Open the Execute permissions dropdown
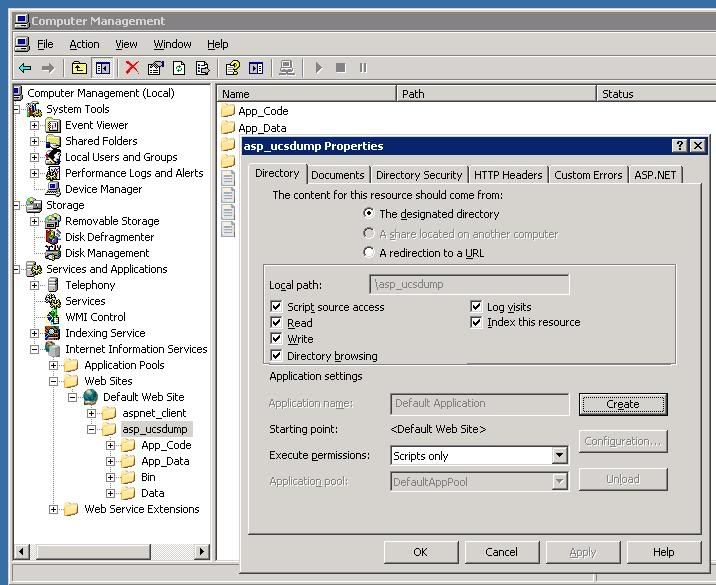716x585 pixels. (559, 455)
